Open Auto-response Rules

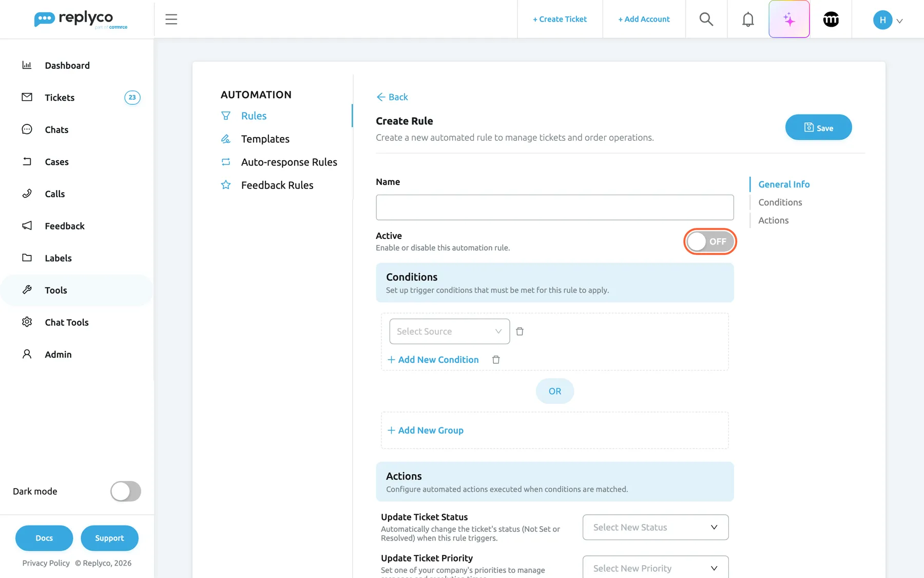pos(289,162)
